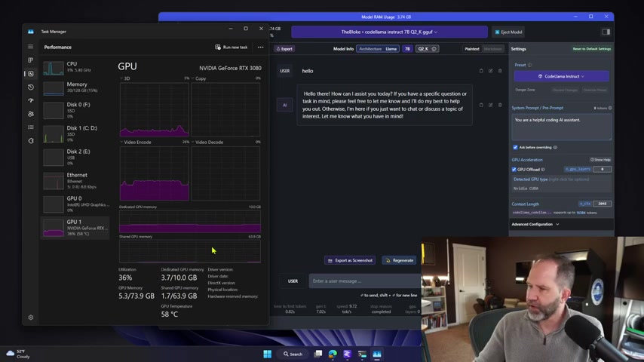The width and height of the screenshot is (644, 362).
Task: Click in the System Prompt text area
Action: pos(561,127)
